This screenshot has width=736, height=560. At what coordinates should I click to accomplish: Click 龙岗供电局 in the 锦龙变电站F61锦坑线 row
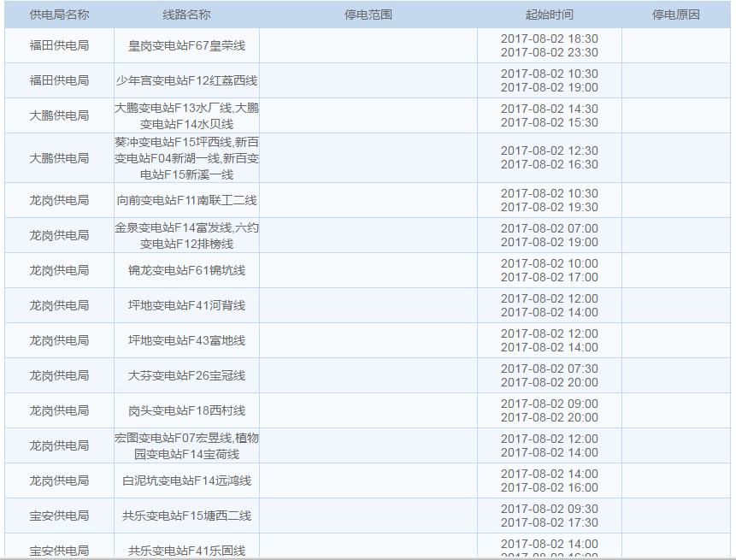[x=59, y=270]
